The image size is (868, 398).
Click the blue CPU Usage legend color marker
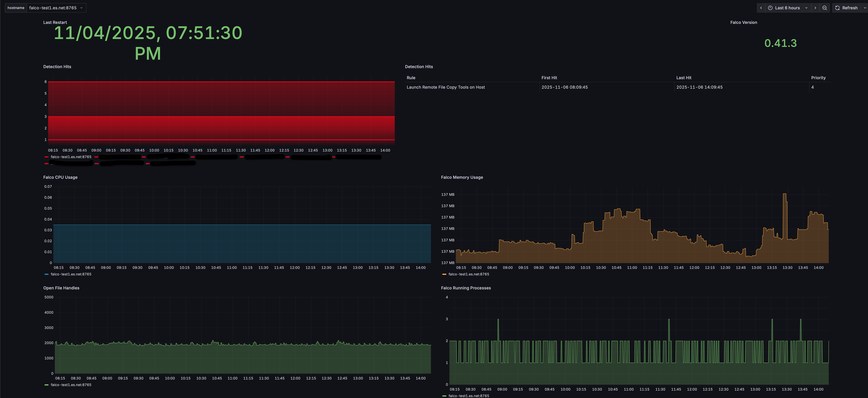(x=47, y=274)
